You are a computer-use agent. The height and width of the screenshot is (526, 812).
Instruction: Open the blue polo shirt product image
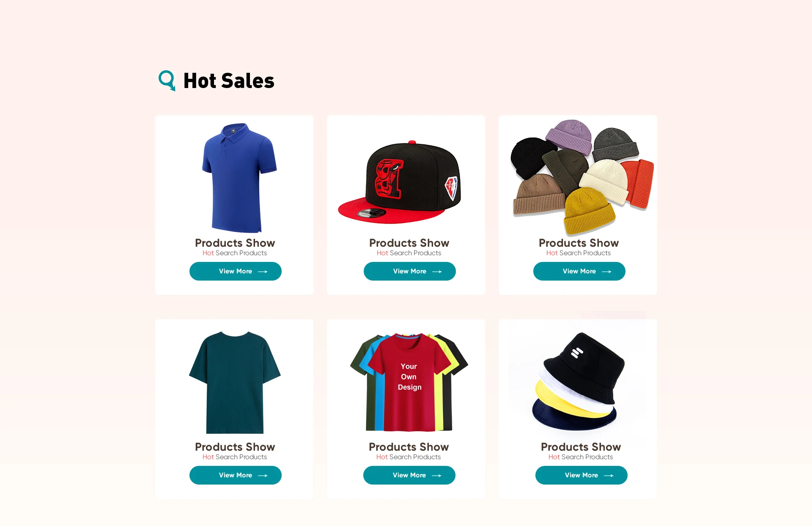click(x=239, y=178)
